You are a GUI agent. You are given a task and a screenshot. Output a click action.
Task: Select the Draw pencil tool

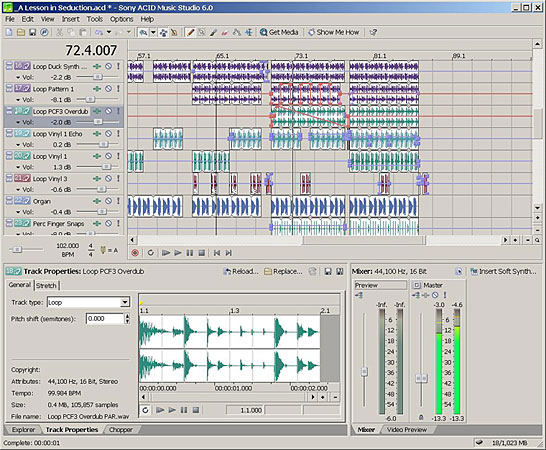pyautogui.click(x=190, y=32)
